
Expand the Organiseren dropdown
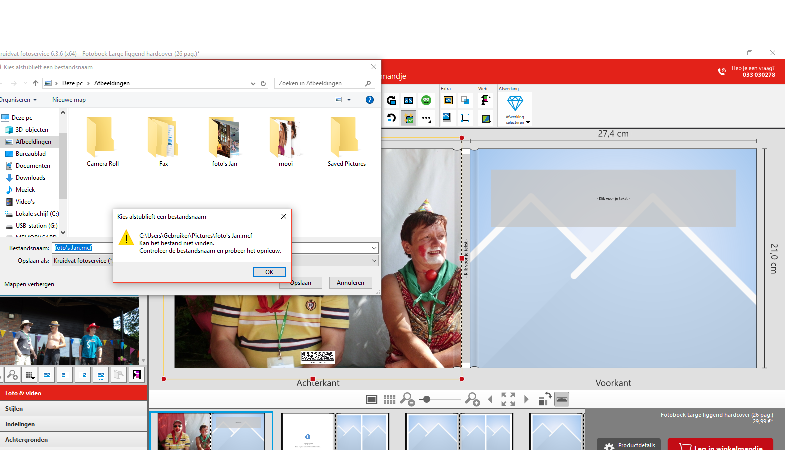pos(18,100)
